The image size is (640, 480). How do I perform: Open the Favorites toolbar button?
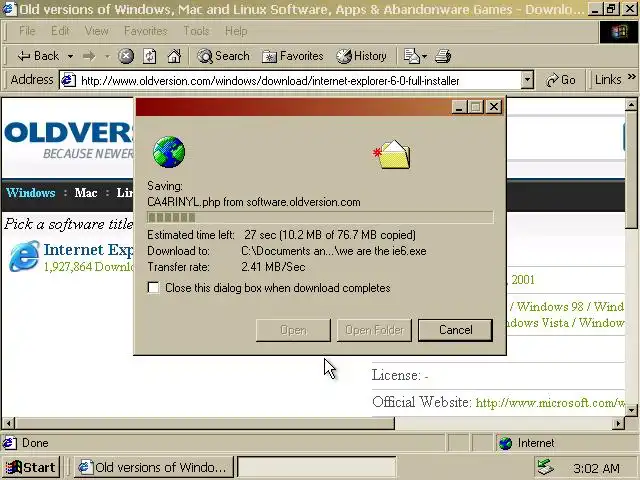[292, 56]
